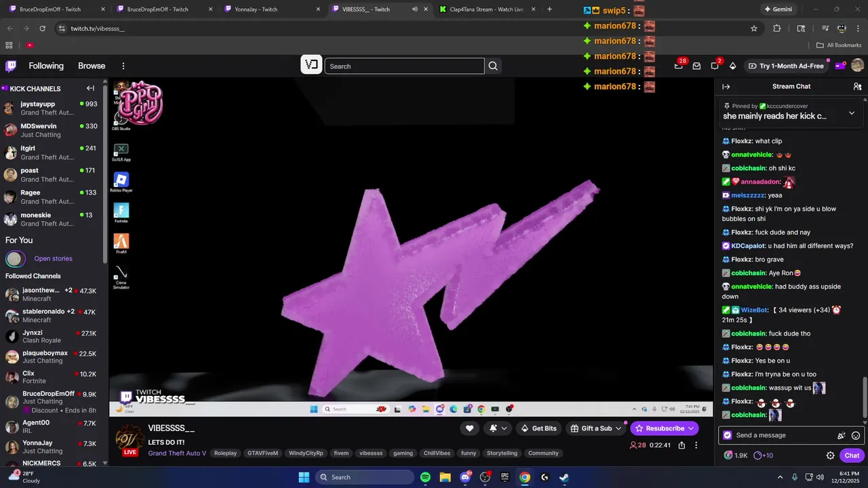This screenshot has width=868, height=488.
Task: Click the chat scrollbar thumb
Action: coord(864,396)
